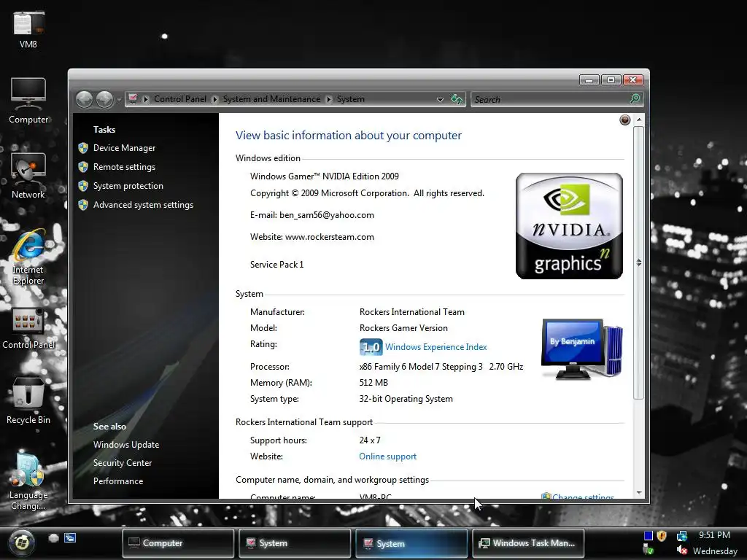
Task: Select the Recycle Bin desktop icon
Action: click(x=28, y=401)
